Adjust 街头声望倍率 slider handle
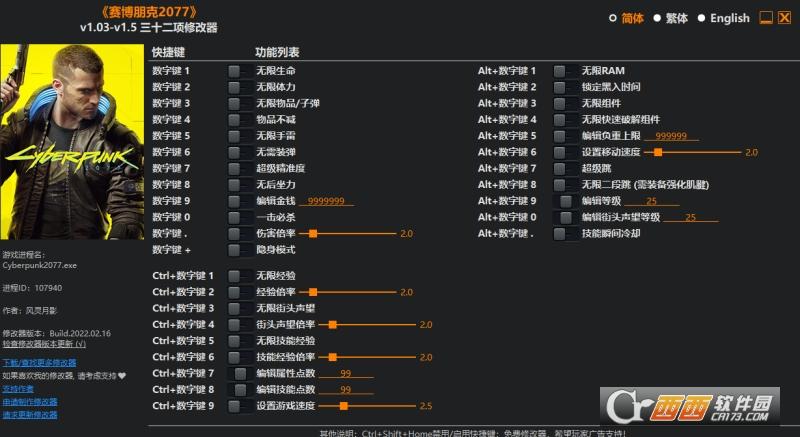800x437 pixels. (x=333, y=325)
